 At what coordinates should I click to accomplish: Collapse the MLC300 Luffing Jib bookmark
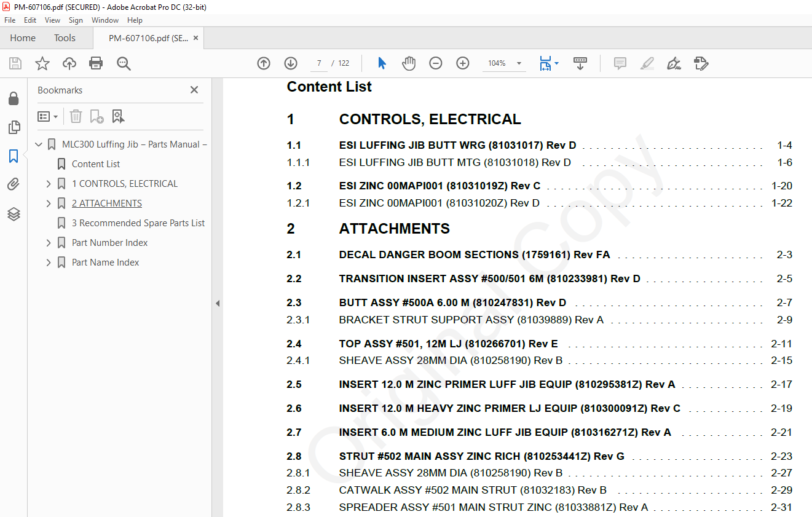[x=39, y=144]
